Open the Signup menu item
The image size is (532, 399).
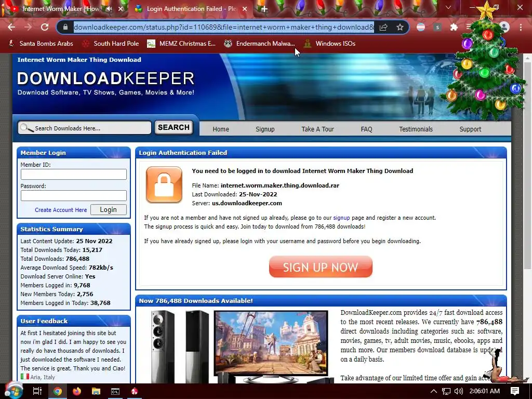tap(265, 129)
